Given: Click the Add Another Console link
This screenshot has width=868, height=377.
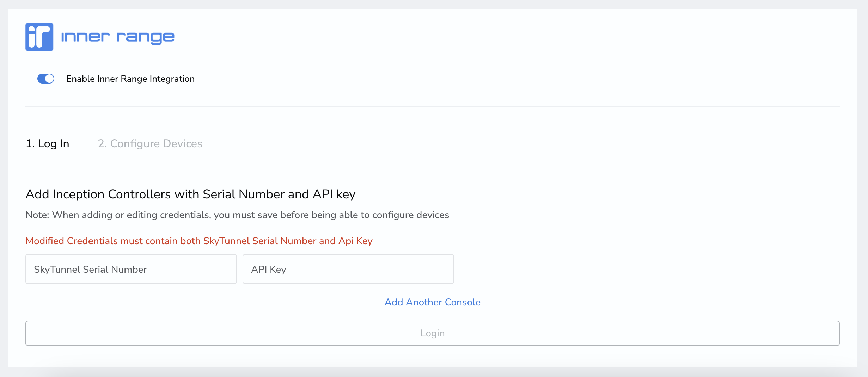Looking at the screenshot, I should coord(433,302).
